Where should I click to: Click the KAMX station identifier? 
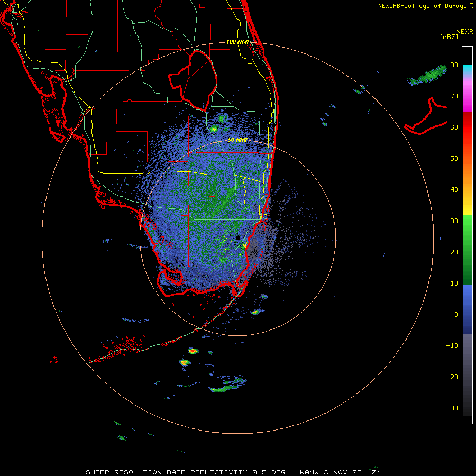click(309, 472)
